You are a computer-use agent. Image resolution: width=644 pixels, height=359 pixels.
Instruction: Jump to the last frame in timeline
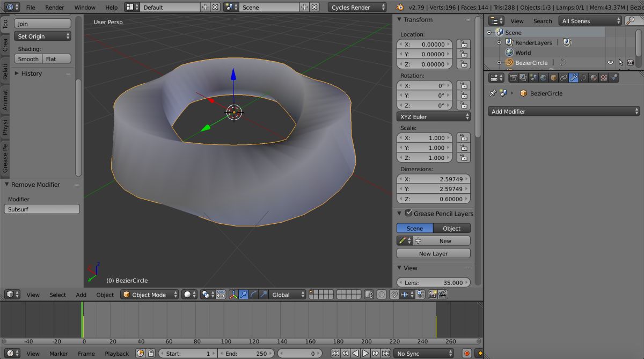click(x=385, y=353)
